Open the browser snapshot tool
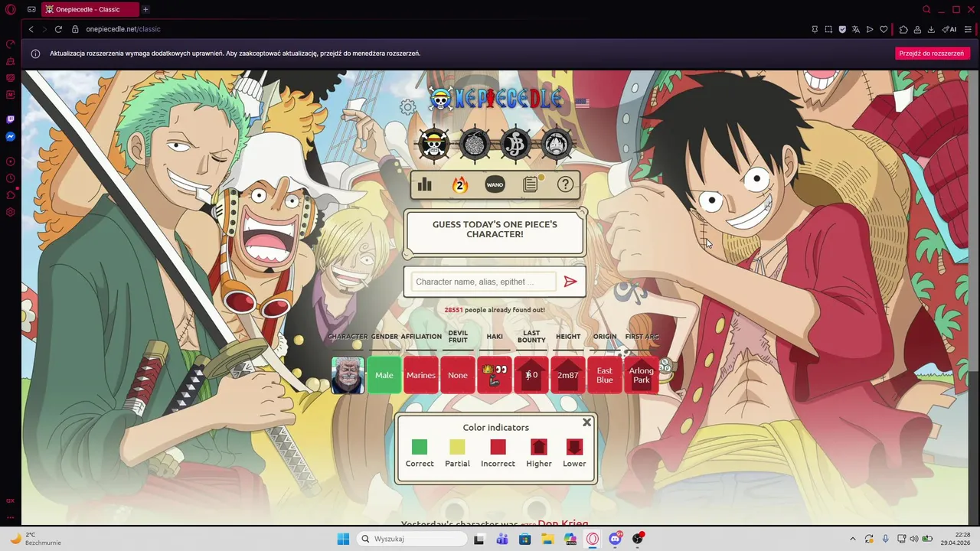 tap(828, 29)
